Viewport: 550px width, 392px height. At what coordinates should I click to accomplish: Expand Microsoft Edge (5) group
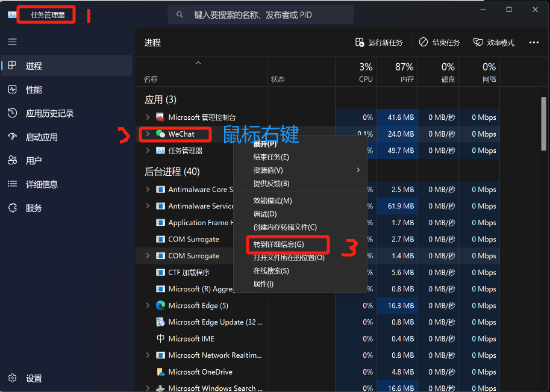click(x=148, y=305)
